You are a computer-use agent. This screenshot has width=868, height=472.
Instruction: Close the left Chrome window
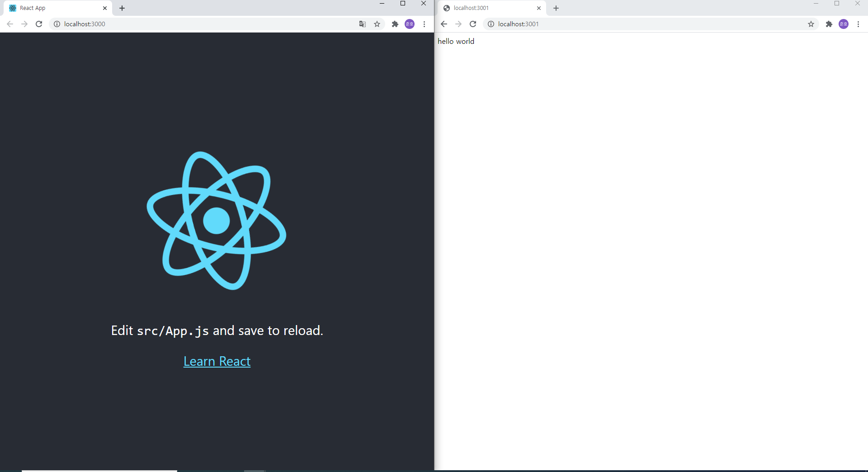pyautogui.click(x=424, y=4)
